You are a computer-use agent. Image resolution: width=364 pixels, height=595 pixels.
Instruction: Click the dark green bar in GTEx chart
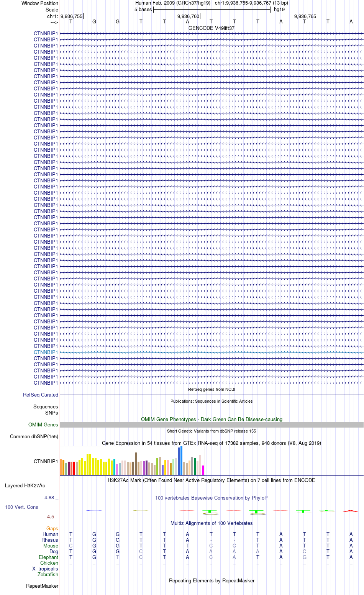pos(195,466)
